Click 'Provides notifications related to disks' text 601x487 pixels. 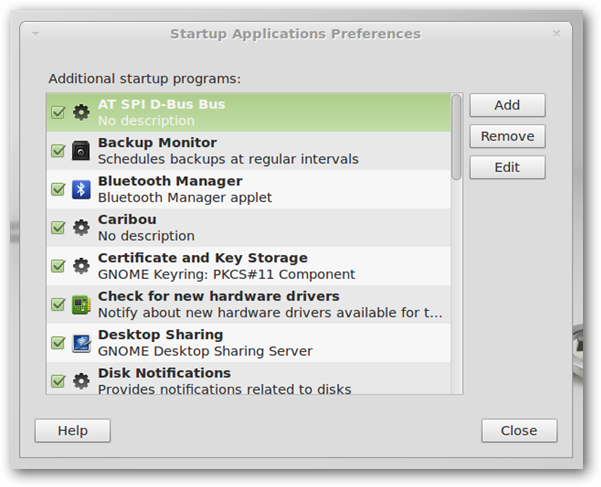click(225, 389)
